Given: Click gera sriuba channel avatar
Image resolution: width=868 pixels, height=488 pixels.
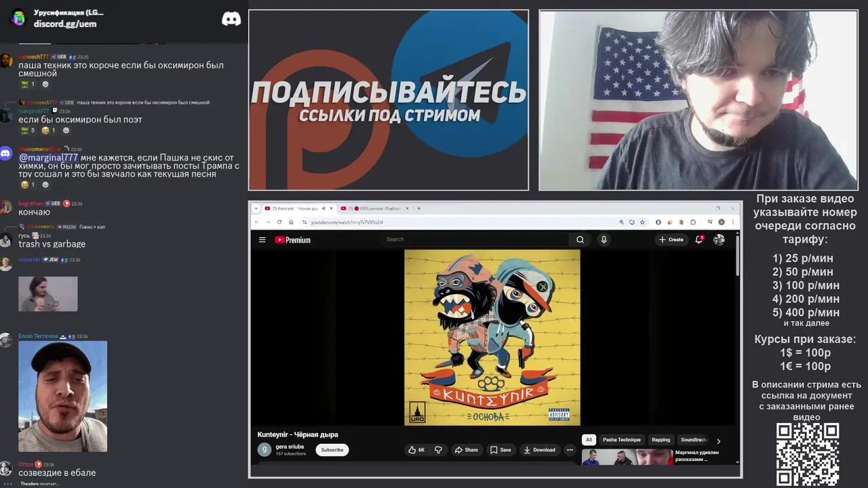Looking at the screenshot, I should pos(264,449).
